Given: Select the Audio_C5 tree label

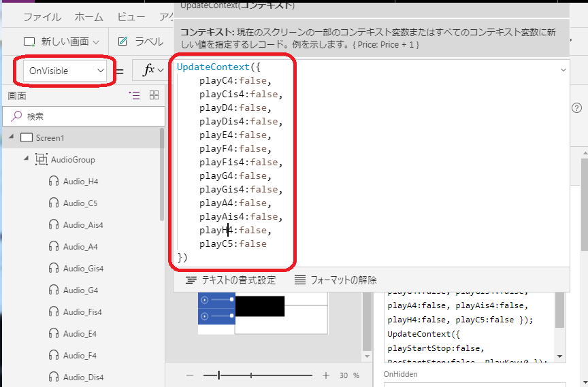Looking at the screenshot, I should tap(80, 203).
